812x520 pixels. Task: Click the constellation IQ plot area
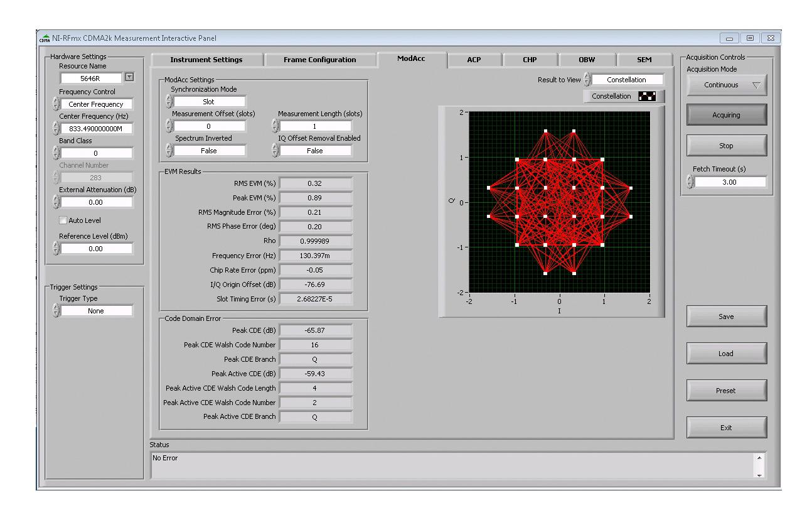[x=559, y=202]
